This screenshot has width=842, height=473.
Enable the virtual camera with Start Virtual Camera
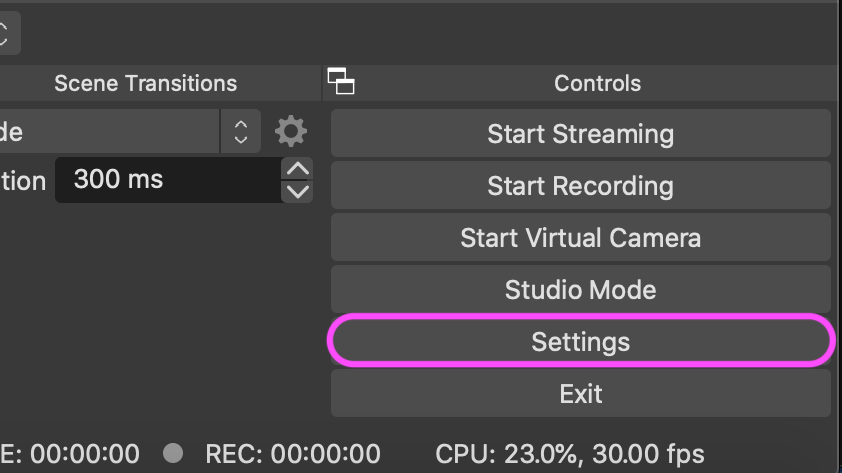581,238
